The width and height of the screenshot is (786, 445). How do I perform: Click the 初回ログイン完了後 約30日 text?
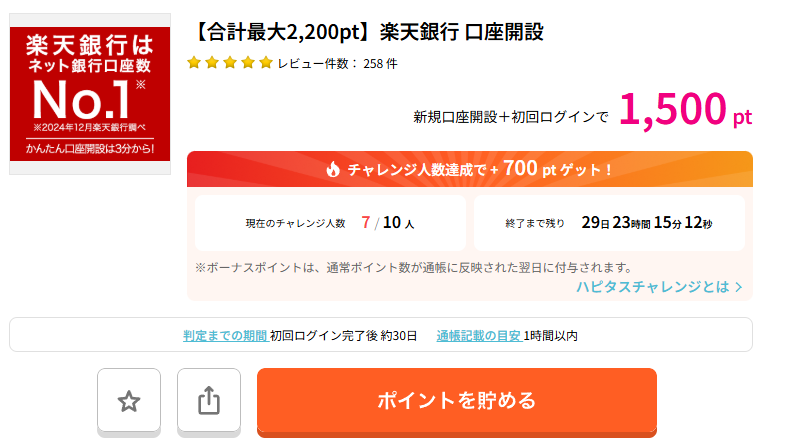click(x=343, y=336)
